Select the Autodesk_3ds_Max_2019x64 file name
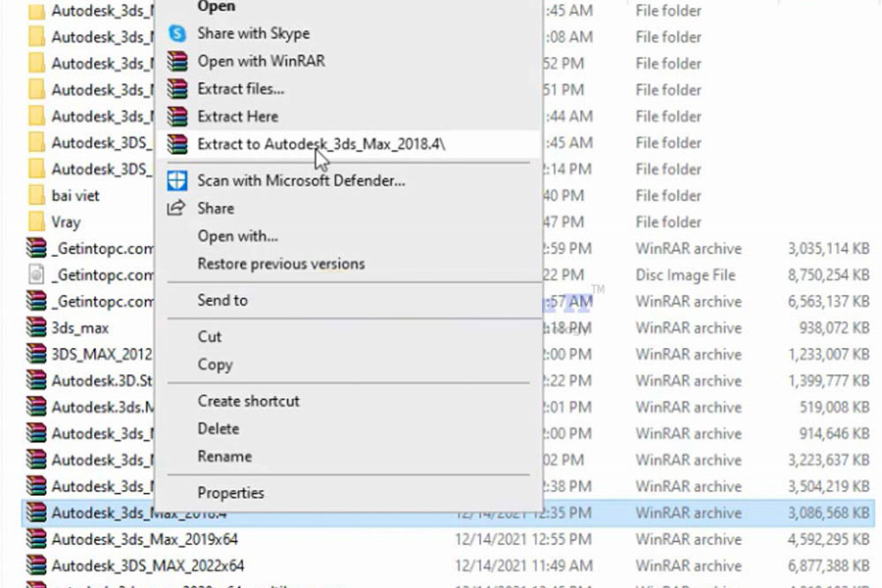 (x=145, y=540)
